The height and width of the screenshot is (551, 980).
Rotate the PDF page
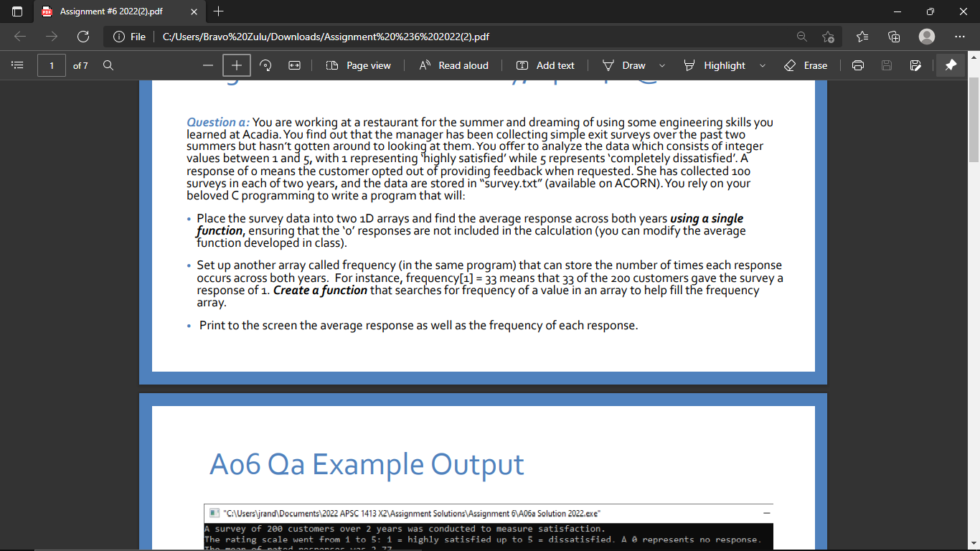[x=265, y=65]
